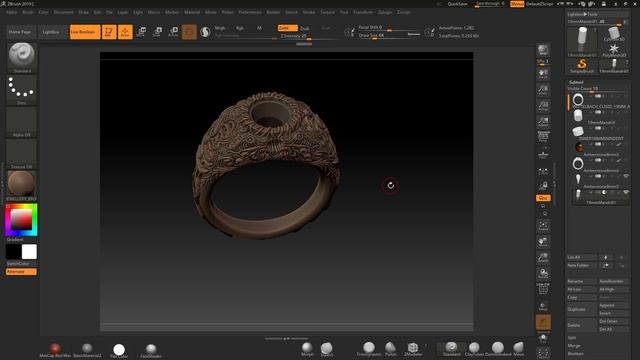Select the DamStandard brush
This screenshot has width=640, height=360.
click(x=498, y=349)
